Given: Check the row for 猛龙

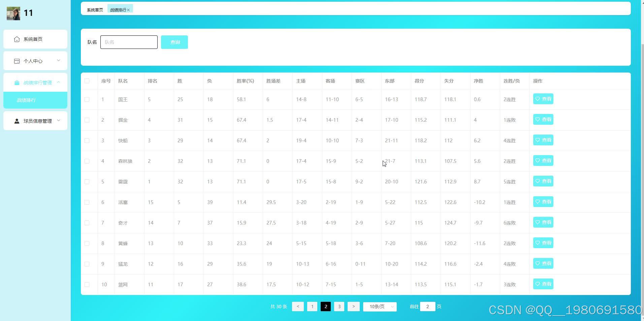Looking at the screenshot, I should [x=87, y=264].
